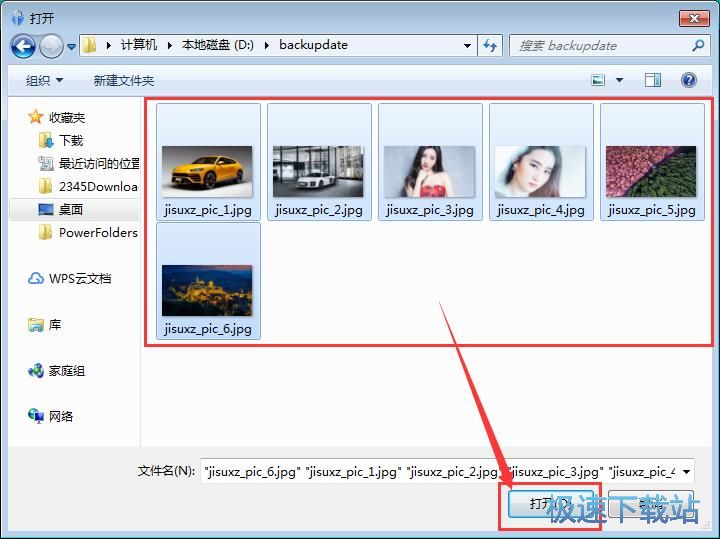Click the PowerFolders folder icon

click(45, 232)
